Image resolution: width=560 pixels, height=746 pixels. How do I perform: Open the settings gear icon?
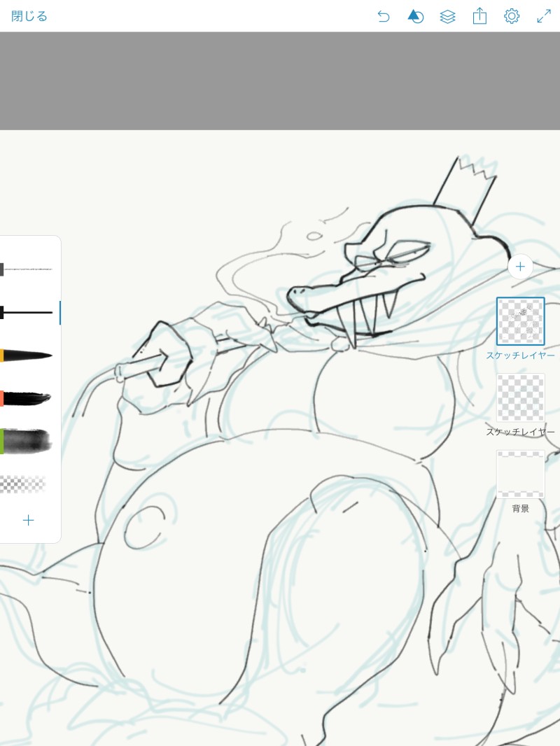click(512, 17)
